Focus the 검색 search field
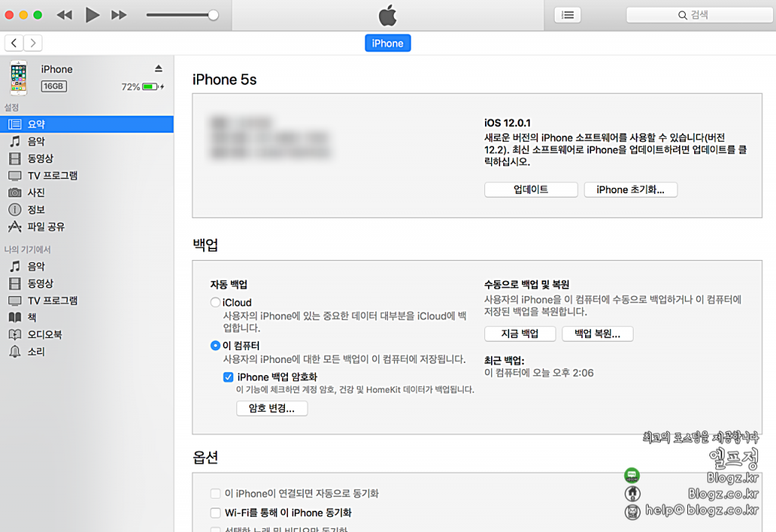776x532 pixels. [699, 15]
